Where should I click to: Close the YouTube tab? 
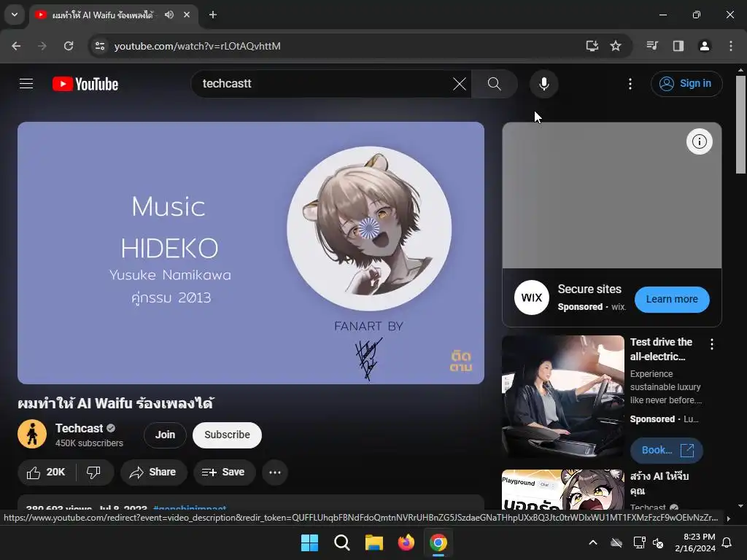pos(187,15)
